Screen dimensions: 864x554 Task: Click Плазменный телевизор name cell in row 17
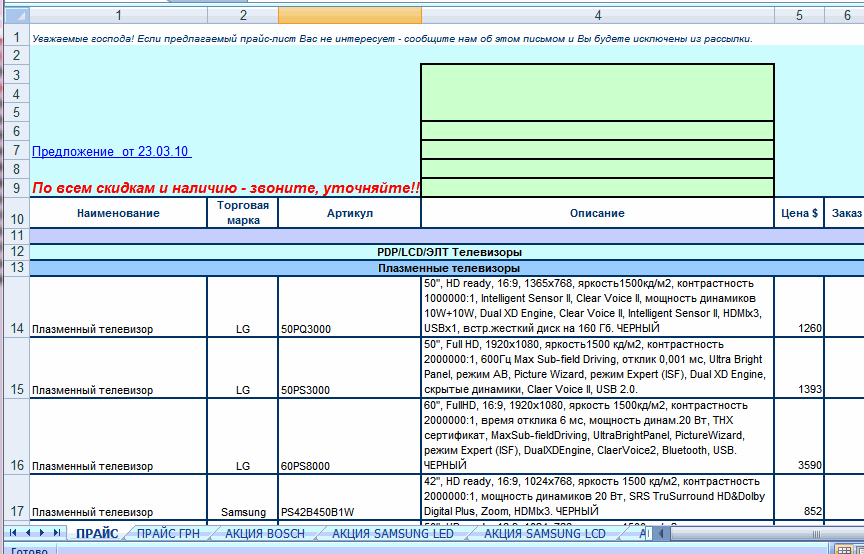pos(118,497)
